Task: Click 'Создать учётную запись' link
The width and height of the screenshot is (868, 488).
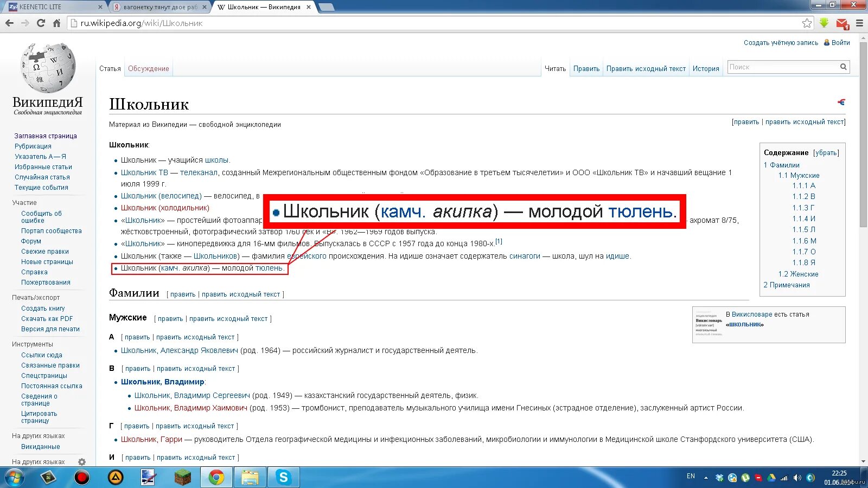Action: (x=781, y=42)
